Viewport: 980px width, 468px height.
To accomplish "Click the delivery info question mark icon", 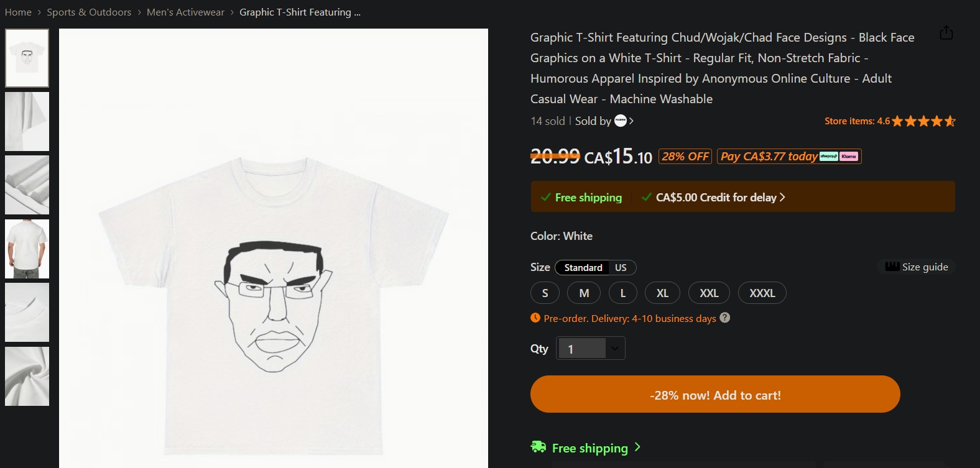I will (725, 318).
